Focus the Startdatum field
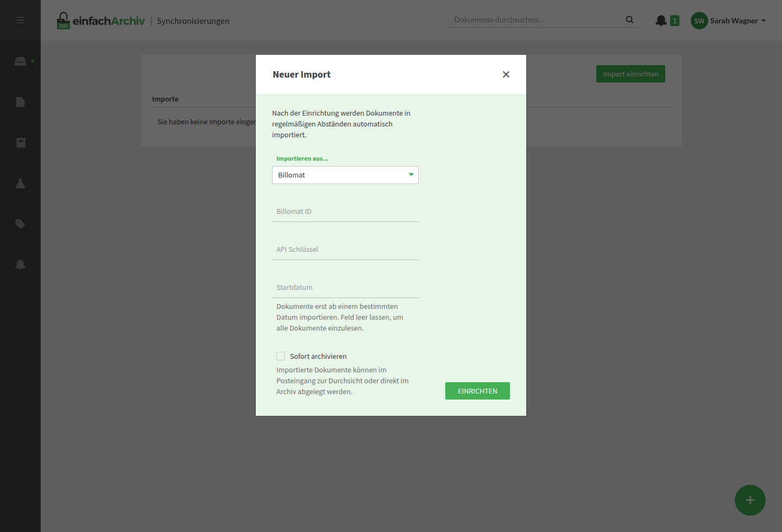The height and width of the screenshot is (532, 782). [x=345, y=288]
